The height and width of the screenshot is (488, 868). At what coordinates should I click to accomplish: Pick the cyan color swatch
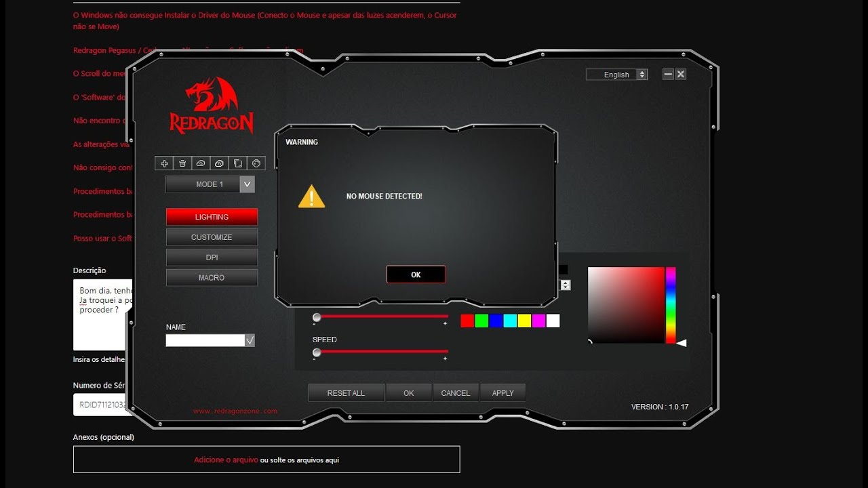click(510, 321)
